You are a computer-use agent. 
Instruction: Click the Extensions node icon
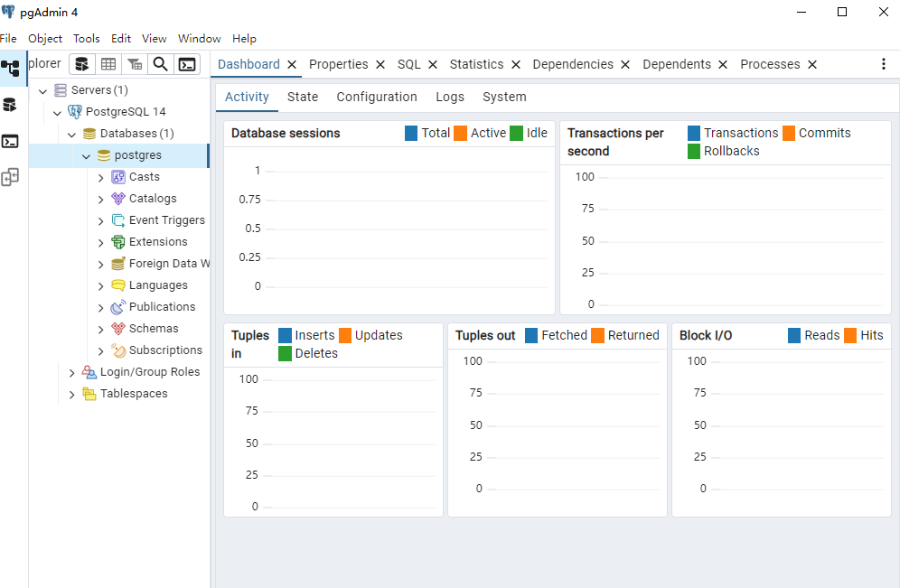tap(118, 242)
